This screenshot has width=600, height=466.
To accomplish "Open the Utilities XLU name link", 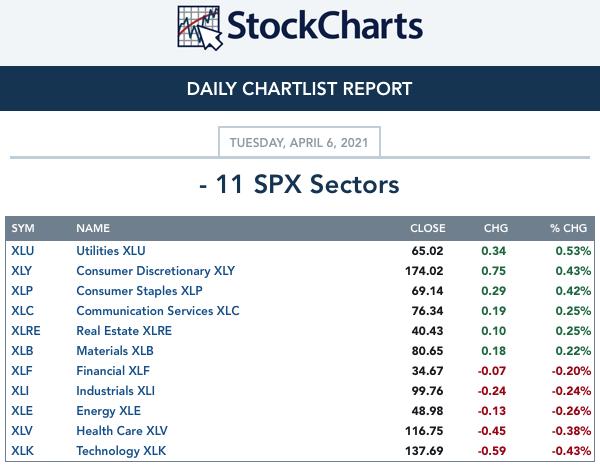I will tap(111, 251).
